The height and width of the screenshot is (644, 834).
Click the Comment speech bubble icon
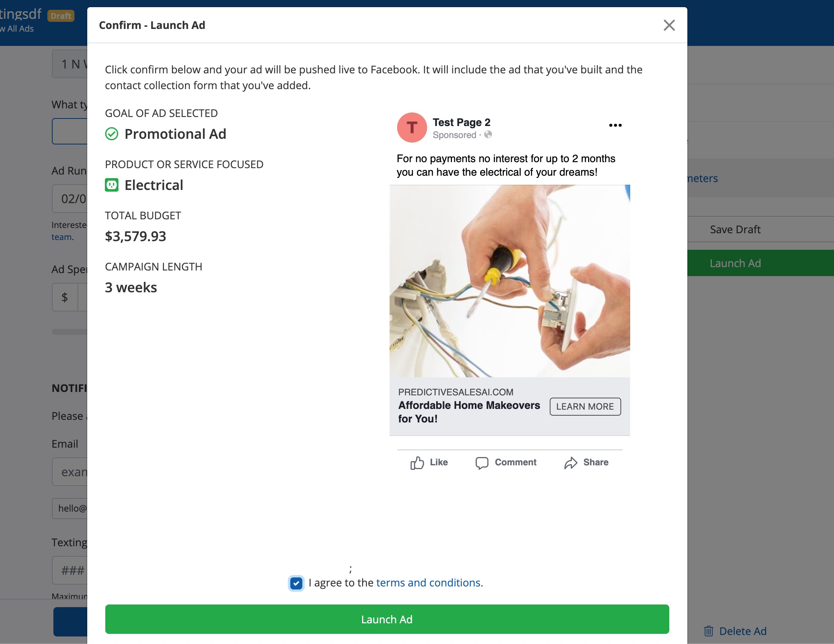tap(482, 463)
